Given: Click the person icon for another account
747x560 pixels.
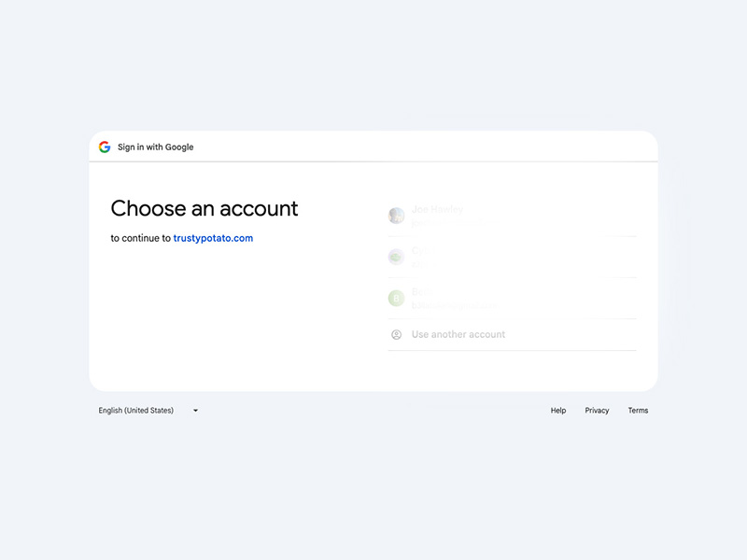Looking at the screenshot, I should pos(396,334).
